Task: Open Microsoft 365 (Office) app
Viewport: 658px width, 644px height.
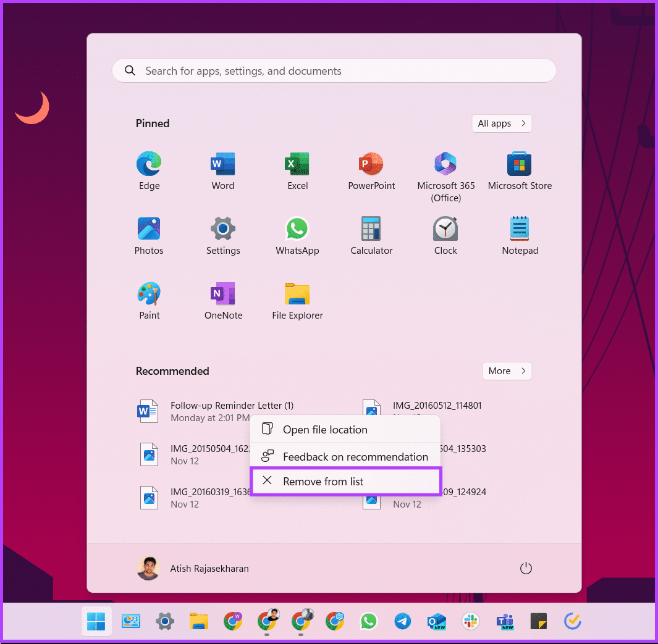Action: (x=445, y=177)
